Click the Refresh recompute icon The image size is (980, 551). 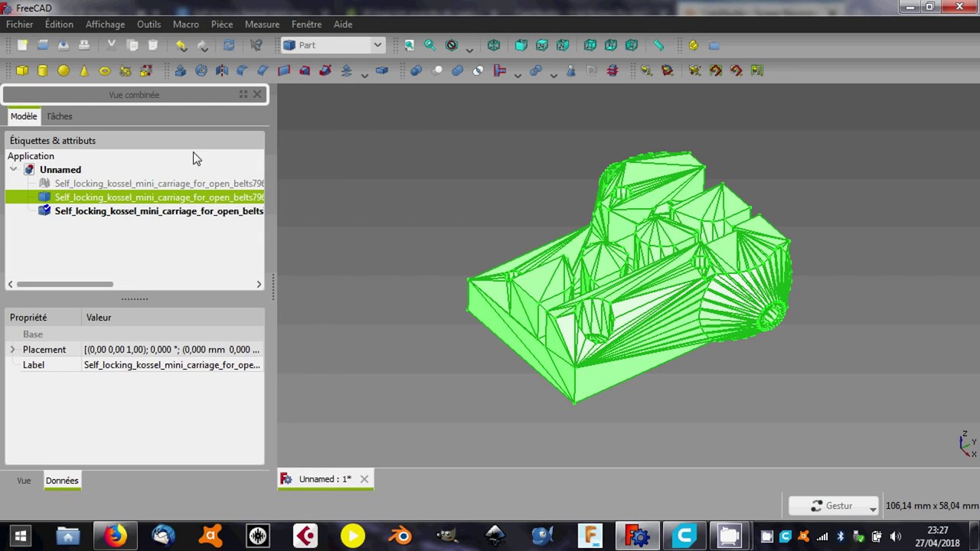coord(229,45)
